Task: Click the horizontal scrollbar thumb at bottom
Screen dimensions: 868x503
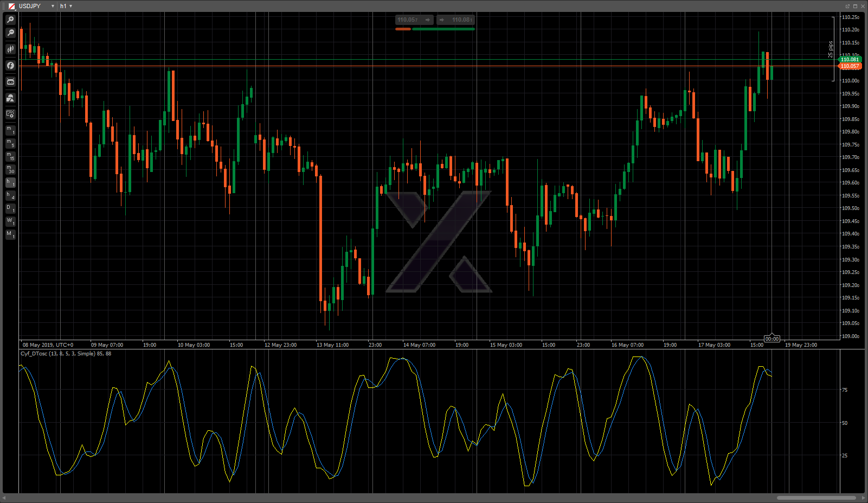Action: (816, 498)
